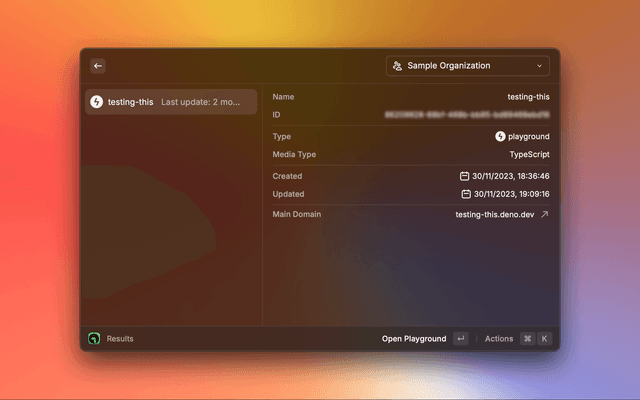Click the back arrow button
Viewport: 640px width, 400px height.
98,66
